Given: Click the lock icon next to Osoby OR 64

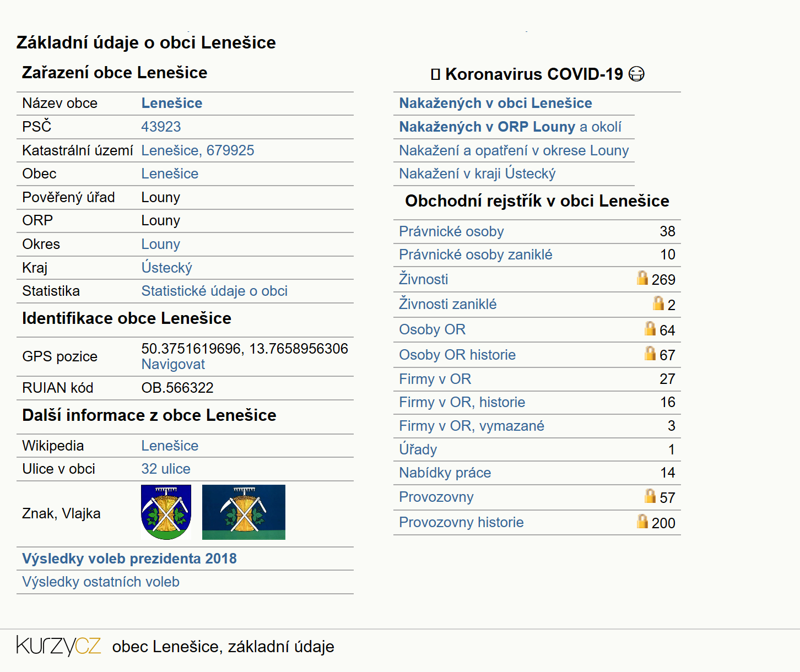Looking at the screenshot, I should (x=650, y=328).
